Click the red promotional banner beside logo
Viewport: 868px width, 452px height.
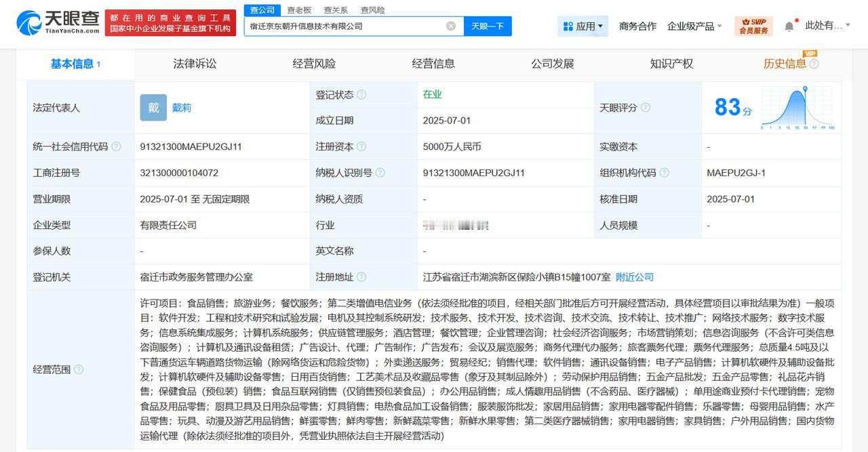(x=171, y=22)
